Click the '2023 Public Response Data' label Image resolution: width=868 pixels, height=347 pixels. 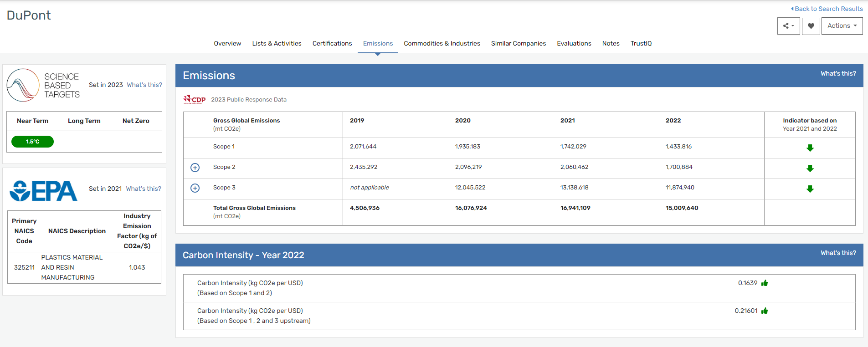point(249,100)
